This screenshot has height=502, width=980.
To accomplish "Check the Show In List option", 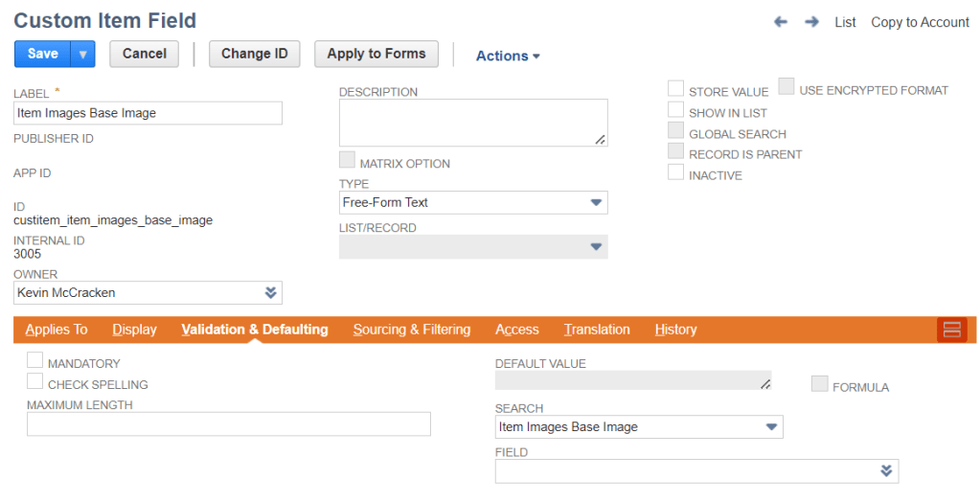I will coord(676,110).
